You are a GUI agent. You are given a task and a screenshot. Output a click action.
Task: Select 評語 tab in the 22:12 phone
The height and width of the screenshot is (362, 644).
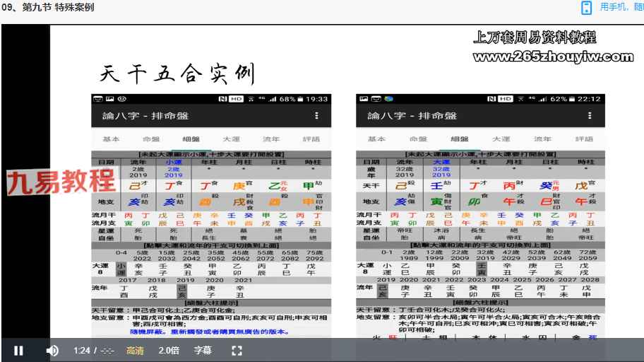pos(584,139)
